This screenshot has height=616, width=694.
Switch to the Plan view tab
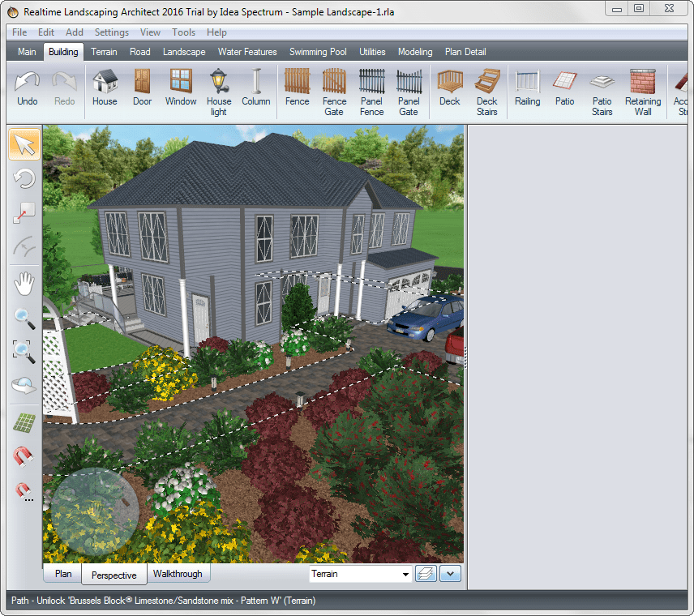coord(63,574)
